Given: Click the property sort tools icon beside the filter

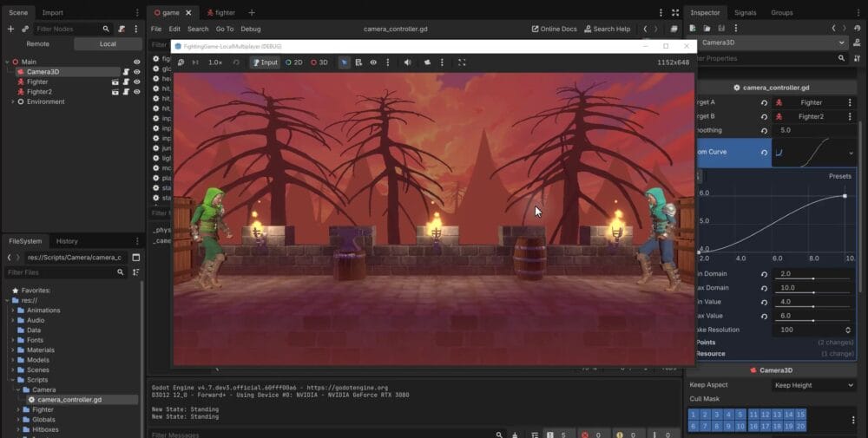Looking at the screenshot, I should [x=857, y=58].
